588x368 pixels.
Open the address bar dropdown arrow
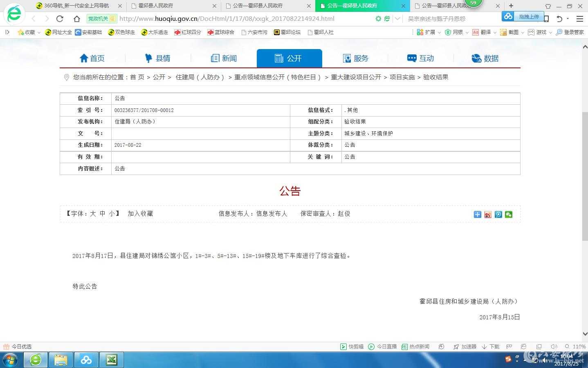click(x=397, y=19)
